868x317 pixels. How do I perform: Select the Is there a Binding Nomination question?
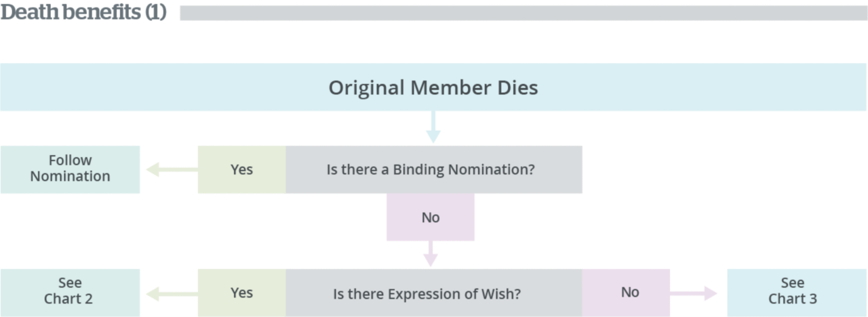433,169
